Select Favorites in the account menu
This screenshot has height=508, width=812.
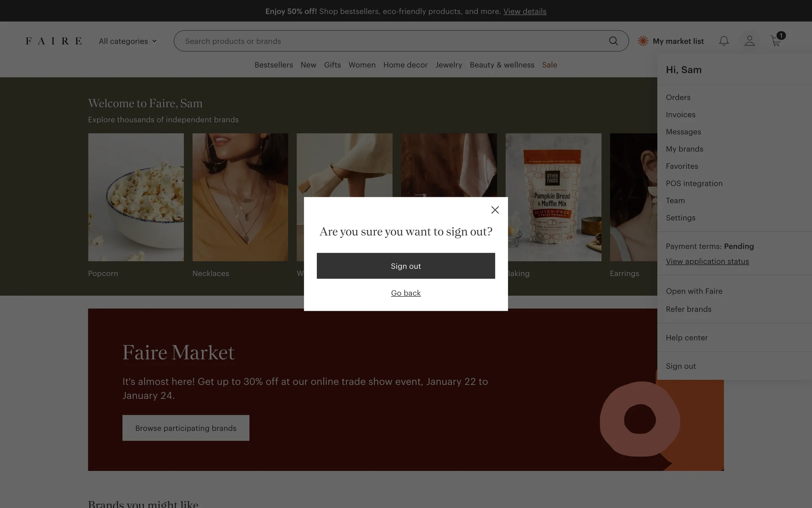[x=682, y=166]
